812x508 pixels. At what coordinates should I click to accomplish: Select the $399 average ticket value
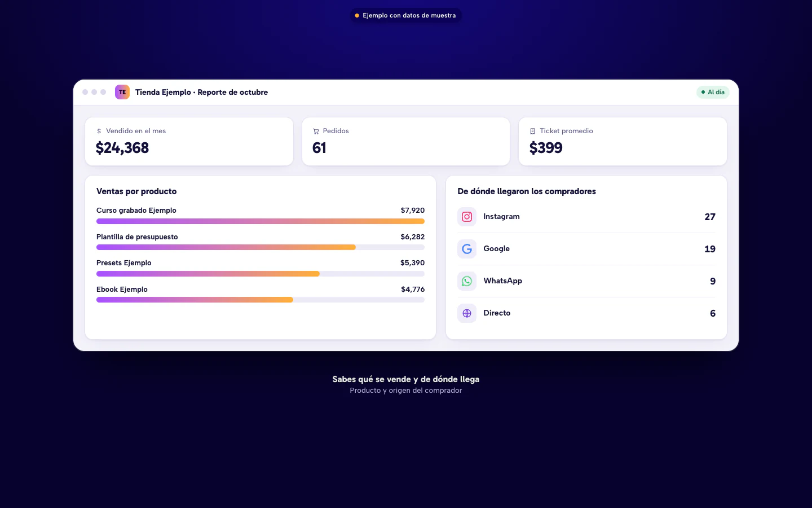[x=546, y=148]
